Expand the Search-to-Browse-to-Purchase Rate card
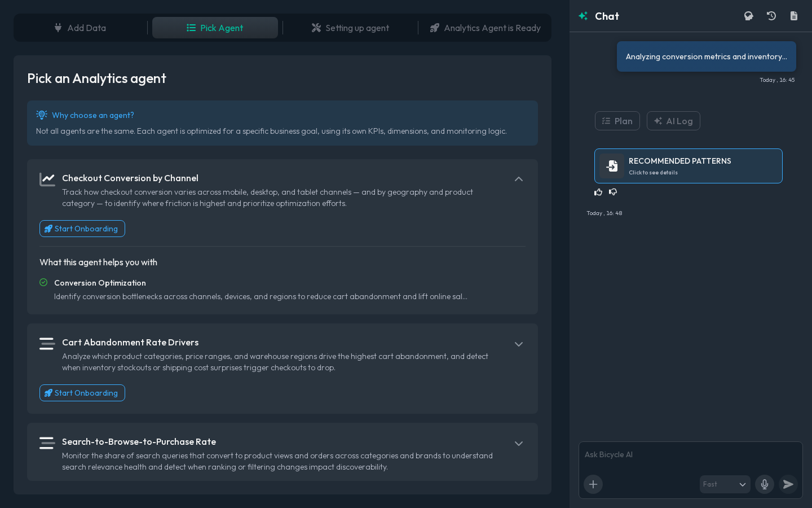The height and width of the screenshot is (508, 812). click(x=519, y=444)
